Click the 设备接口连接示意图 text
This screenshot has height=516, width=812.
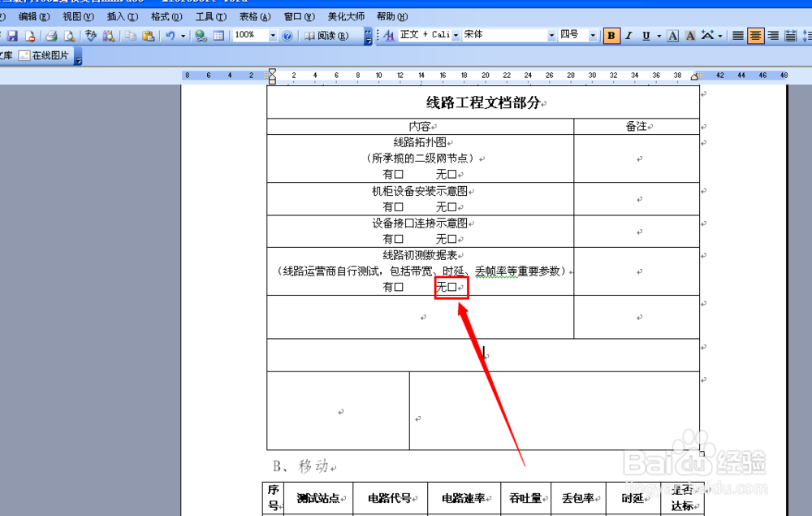(420, 223)
